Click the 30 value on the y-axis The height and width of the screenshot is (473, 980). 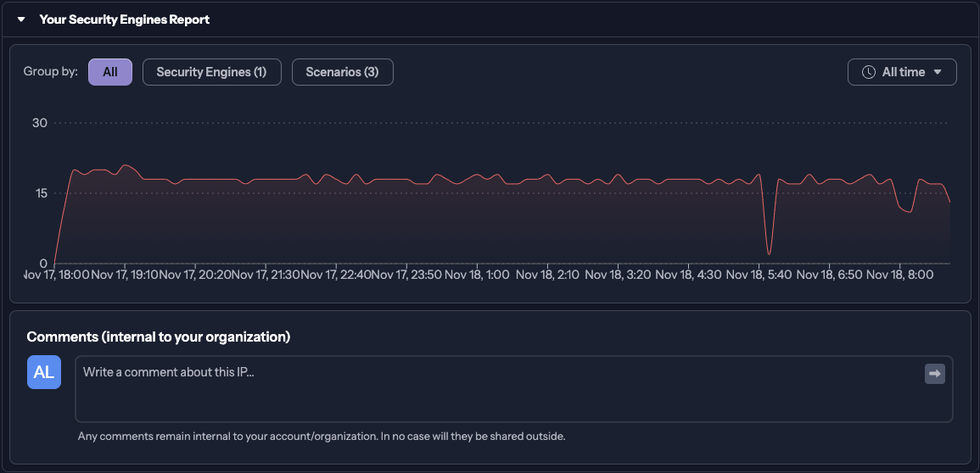tap(39, 123)
